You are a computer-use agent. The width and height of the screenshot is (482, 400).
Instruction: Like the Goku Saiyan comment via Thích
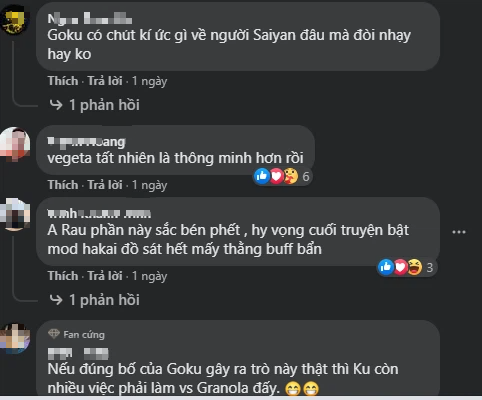tap(63, 81)
